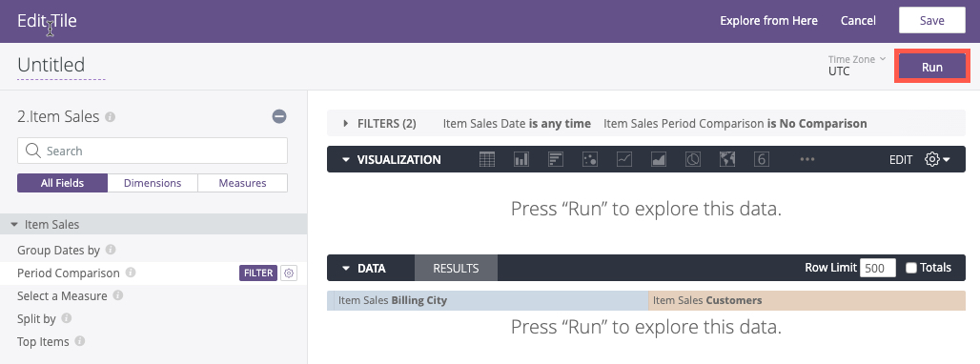Viewport: 980px width, 364px height.
Task: Select the pie chart visualization icon
Action: [692, 159]
